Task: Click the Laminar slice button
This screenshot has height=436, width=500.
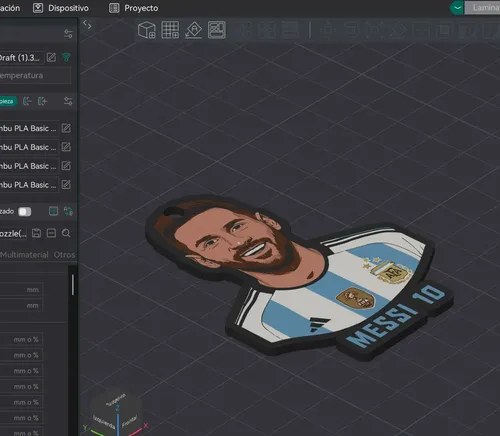Action: (483, 8)
